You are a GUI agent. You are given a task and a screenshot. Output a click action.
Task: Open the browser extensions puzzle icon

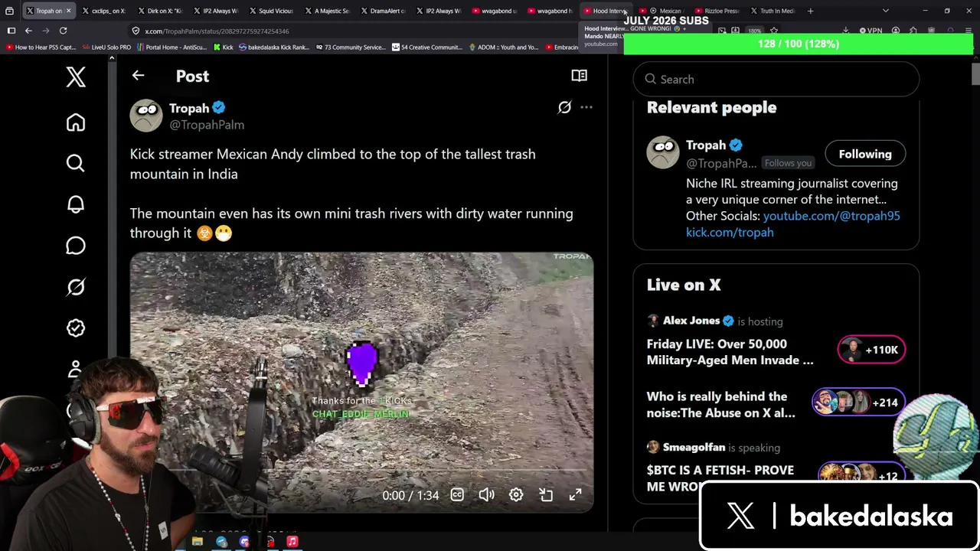(x=913, y=31)
